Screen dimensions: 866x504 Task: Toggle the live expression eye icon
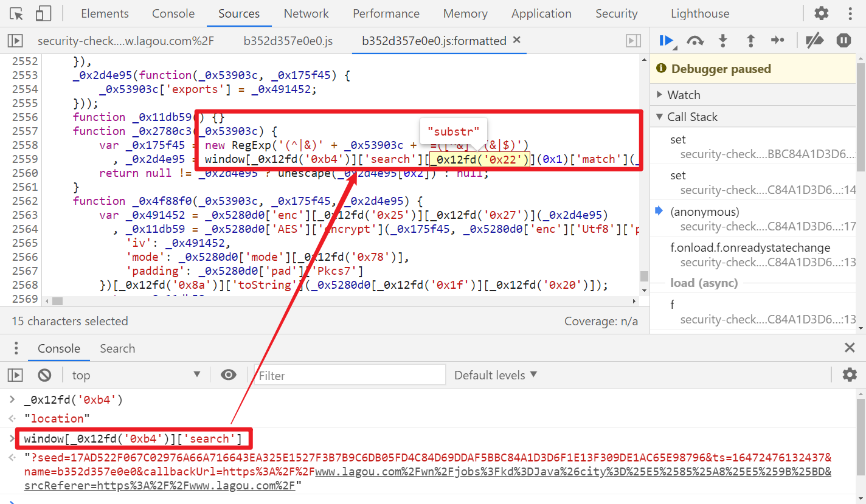tap(229, 375)
